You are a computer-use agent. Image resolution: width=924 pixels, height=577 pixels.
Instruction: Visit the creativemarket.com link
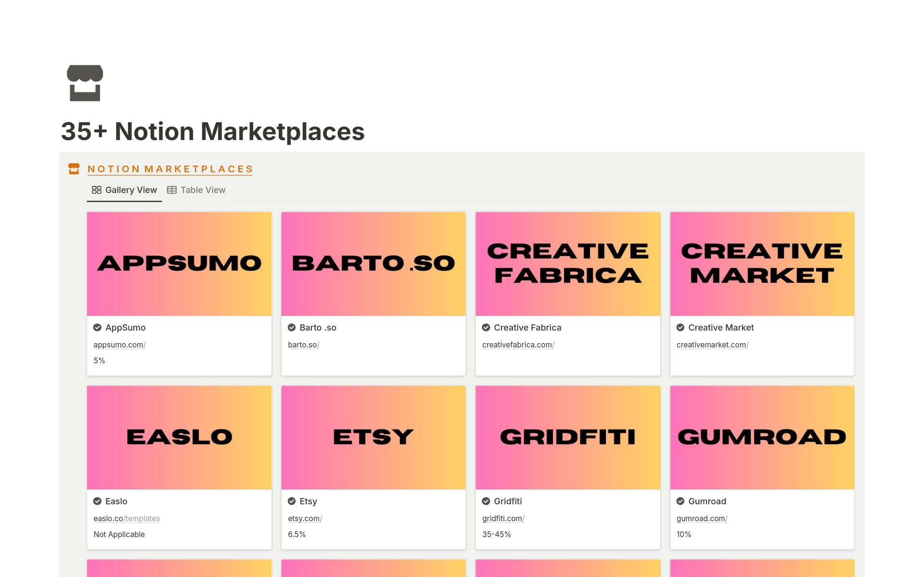tap(712, 345)
